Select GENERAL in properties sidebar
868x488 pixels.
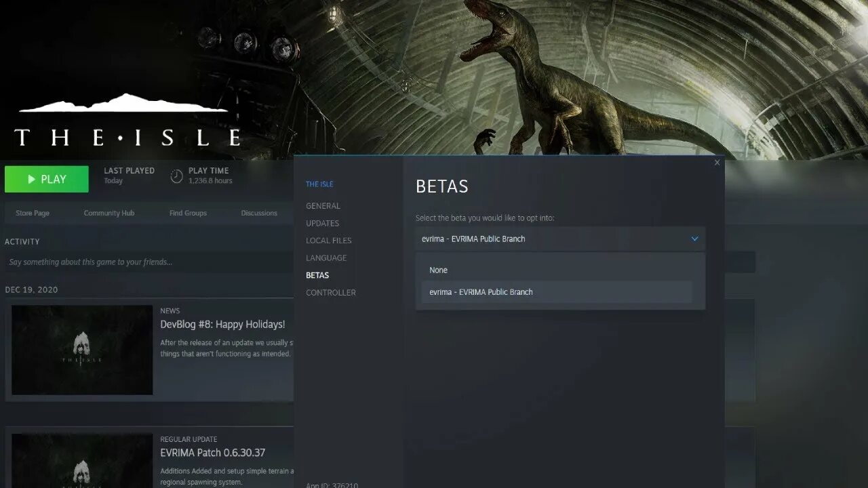tap(323, 206)
